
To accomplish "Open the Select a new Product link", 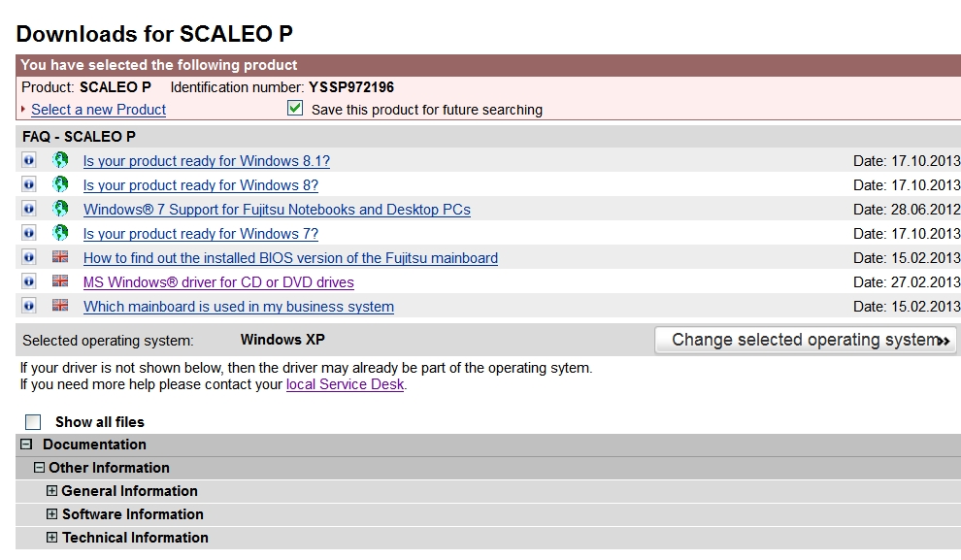I will tap(98, 110).
